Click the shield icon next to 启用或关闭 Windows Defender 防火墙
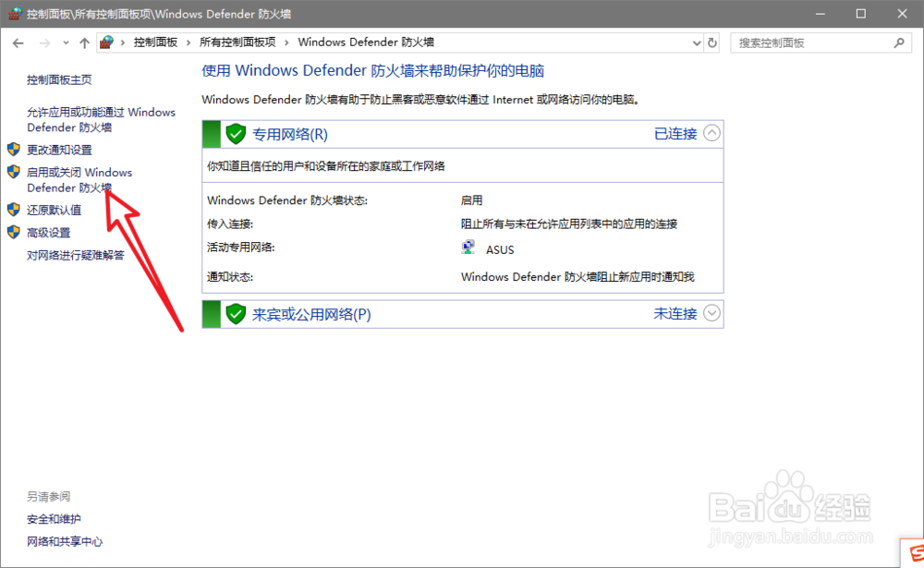Viewport: 924px width, 568px height. pos(13,172)
